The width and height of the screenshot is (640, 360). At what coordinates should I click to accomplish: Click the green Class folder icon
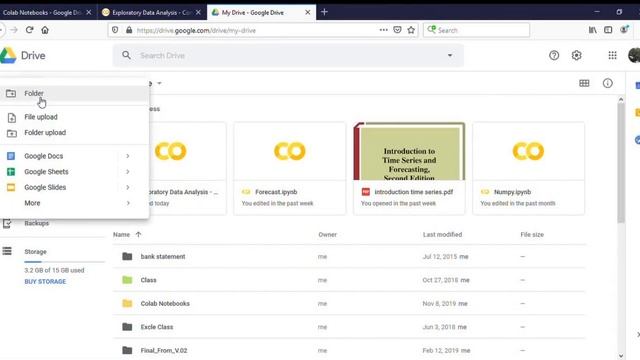[127, 280]
